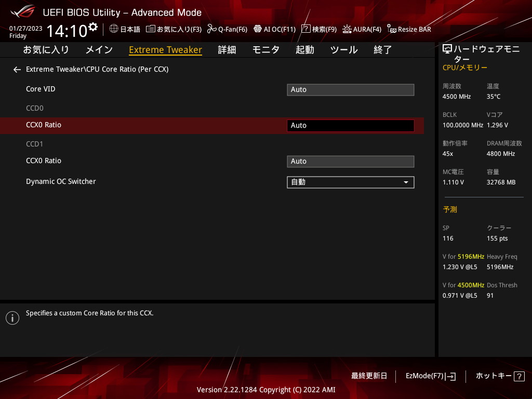The image size is (532, 399).
Task: Click the SP value 116
Action: click(x=447, y=238)
